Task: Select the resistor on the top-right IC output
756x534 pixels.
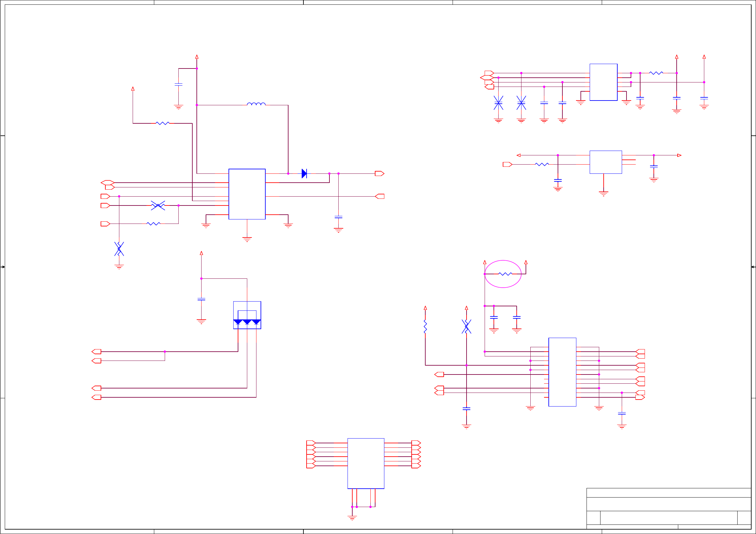Action: click(x=656, y=73)
